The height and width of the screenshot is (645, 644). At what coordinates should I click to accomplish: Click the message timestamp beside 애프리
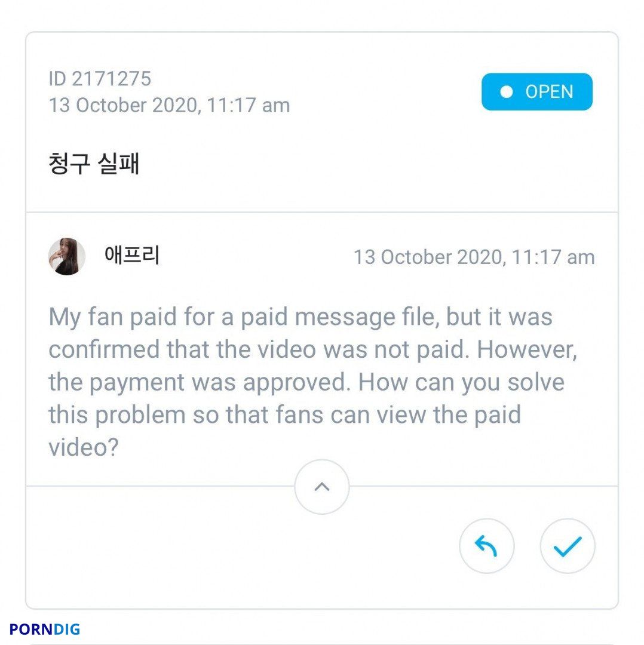coord(474,257)
